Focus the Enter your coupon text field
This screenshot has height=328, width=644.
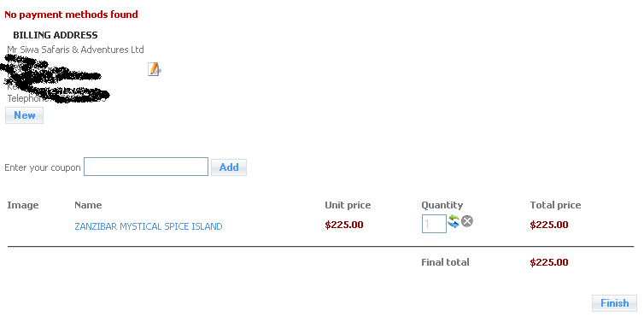pyautogui.click(x=146, y=167)
